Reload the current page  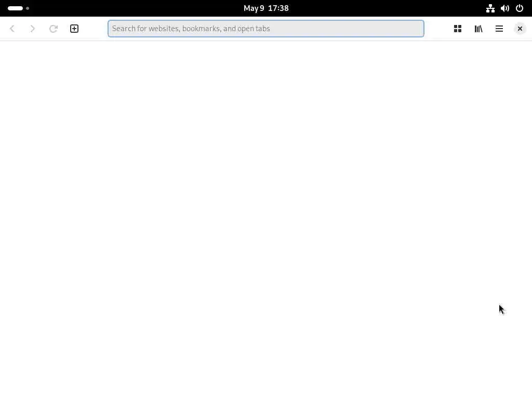[x=54, y=29]
